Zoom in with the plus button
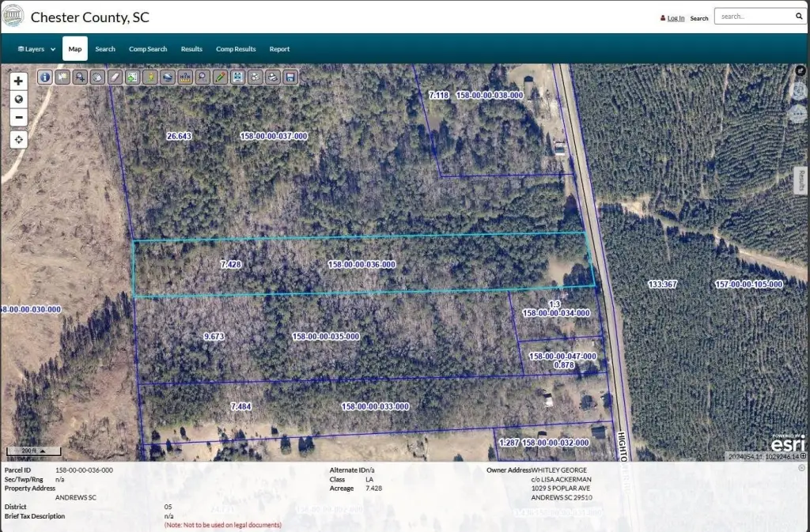This screenshot has width=810, height=532. 18,81
